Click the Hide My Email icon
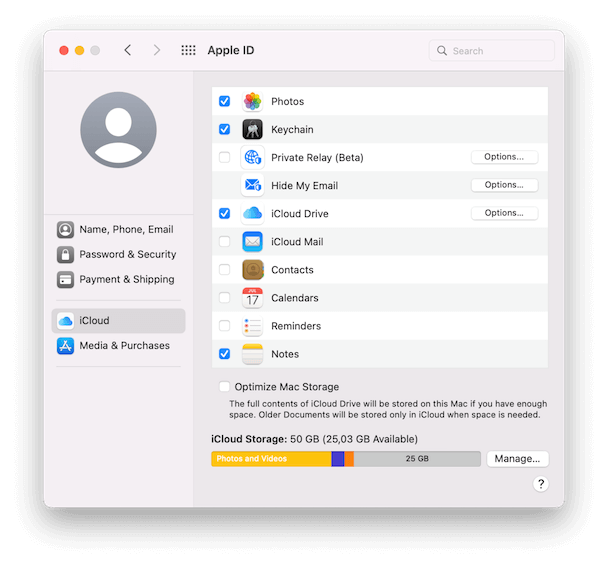This screenshot has height=565, width=608. click(252, 186)
